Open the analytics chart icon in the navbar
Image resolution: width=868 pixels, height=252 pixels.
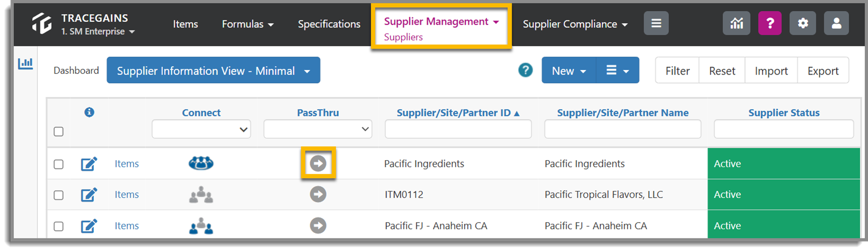(x=737, y=23)
